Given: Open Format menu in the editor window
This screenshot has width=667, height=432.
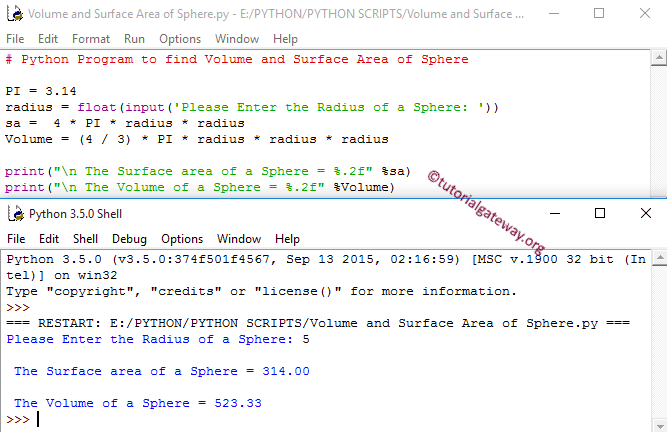Looking at the screenshot, I should coord(91,39).
